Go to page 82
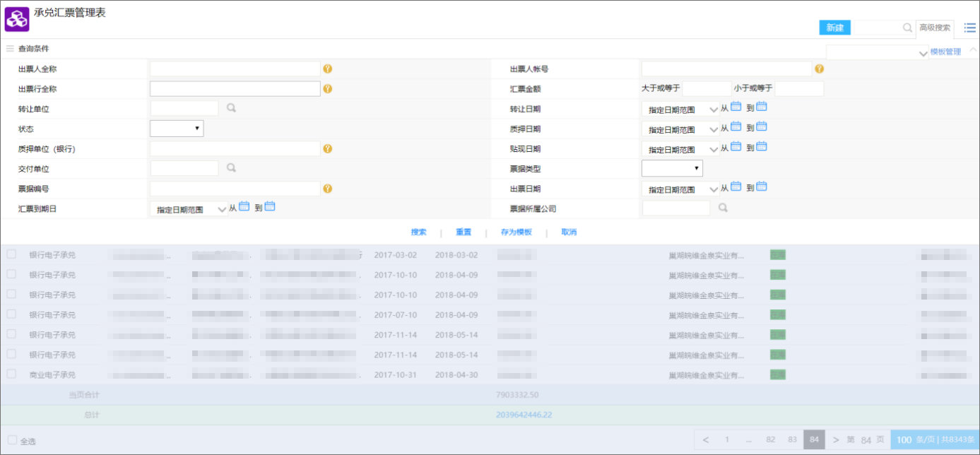The image size is (980, 455). coord(771,439)
